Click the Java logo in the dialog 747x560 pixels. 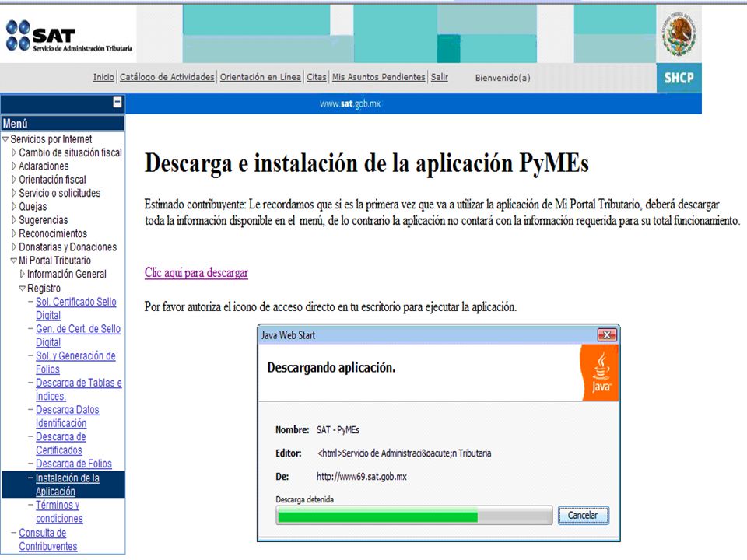(x=601, y=373)
